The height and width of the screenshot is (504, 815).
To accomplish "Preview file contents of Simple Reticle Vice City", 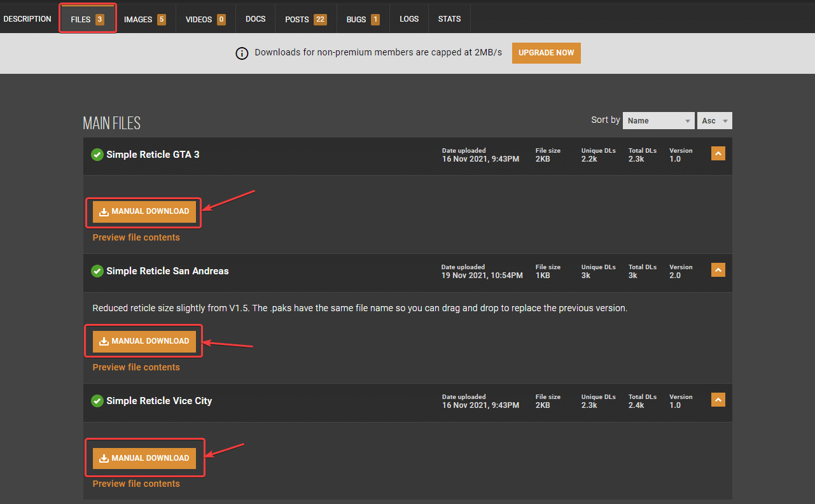I will click(136, 484).
